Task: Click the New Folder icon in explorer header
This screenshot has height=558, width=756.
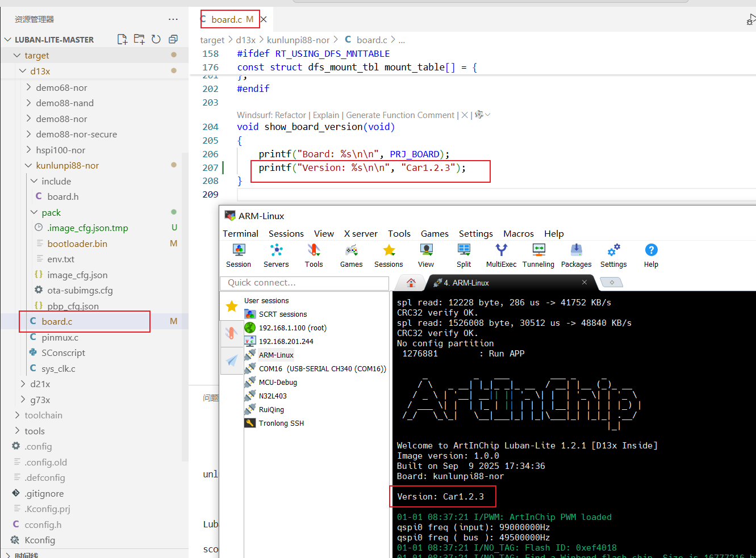Action: (139, 39)
